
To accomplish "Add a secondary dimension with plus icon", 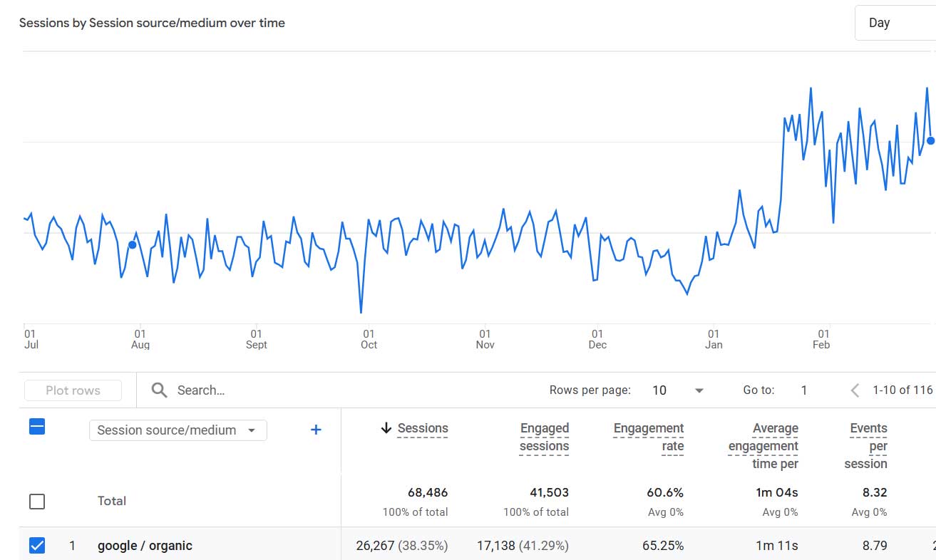I will point(316,430).
